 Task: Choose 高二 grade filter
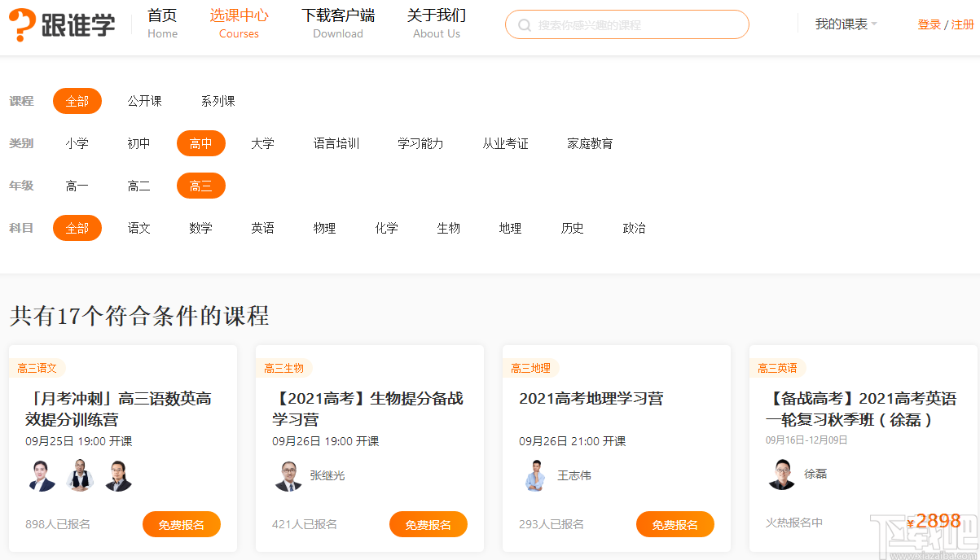click(x=139, y=186)
